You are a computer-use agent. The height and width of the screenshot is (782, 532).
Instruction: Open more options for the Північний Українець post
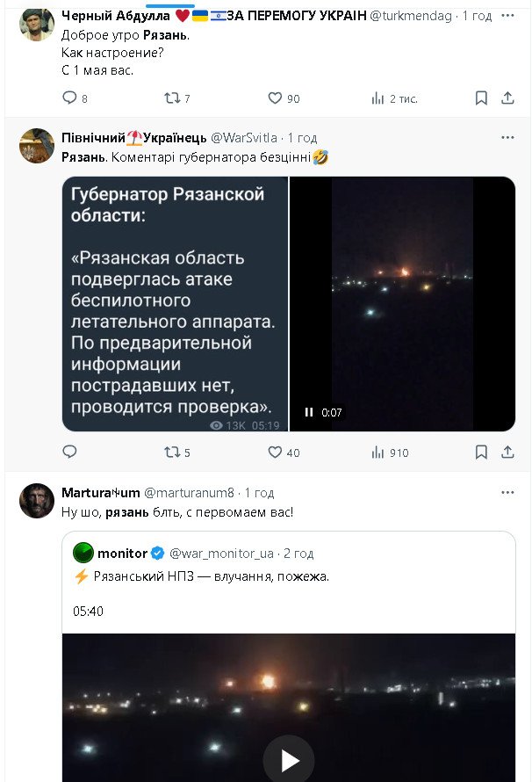507,138
